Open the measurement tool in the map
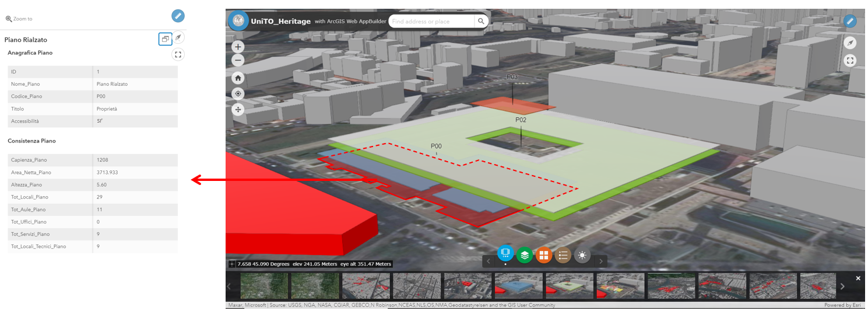This screenshot has width=868, height=314. click(x=850, y=22)
